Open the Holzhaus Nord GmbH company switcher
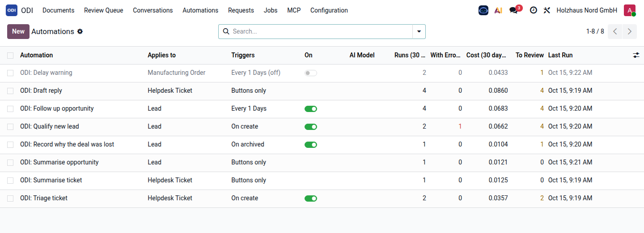This screenshot has height=233, width=644. [587, 10]
